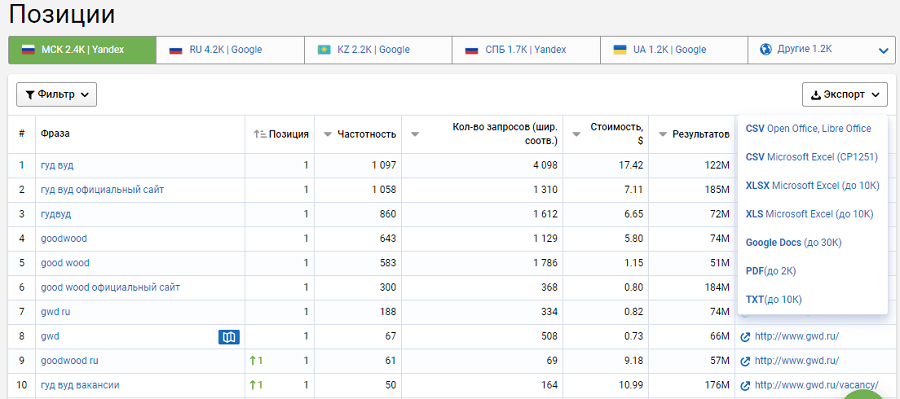Open the phrase 'goodwood ru'
The height and width of the screenshot is (399, 900).
69,361
